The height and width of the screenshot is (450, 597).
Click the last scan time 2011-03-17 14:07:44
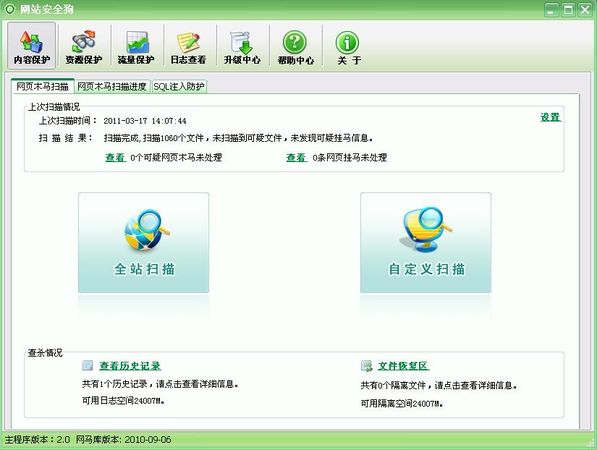(x=145, y=121)
